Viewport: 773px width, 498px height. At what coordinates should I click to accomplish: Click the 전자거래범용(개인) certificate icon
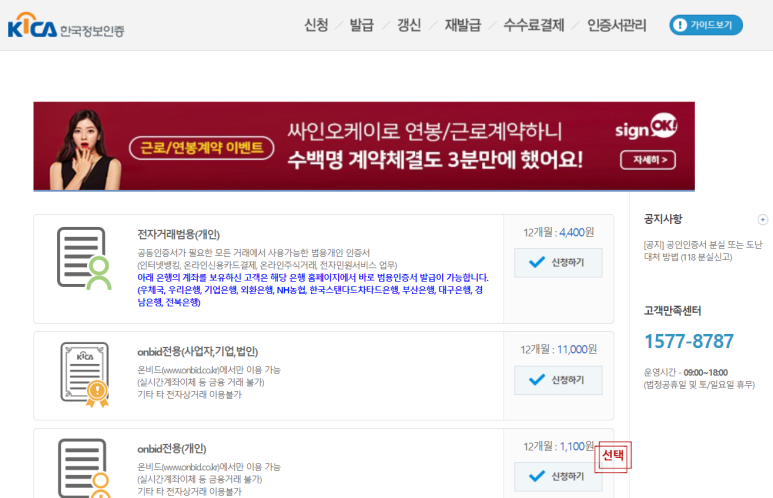pyautogui.click(x=84, y=258)
